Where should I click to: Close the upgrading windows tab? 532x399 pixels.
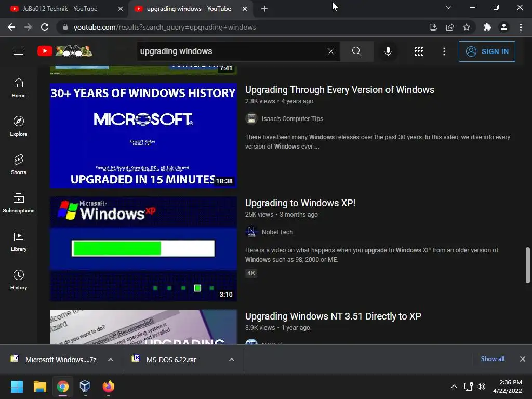click(x=245, y=9)
